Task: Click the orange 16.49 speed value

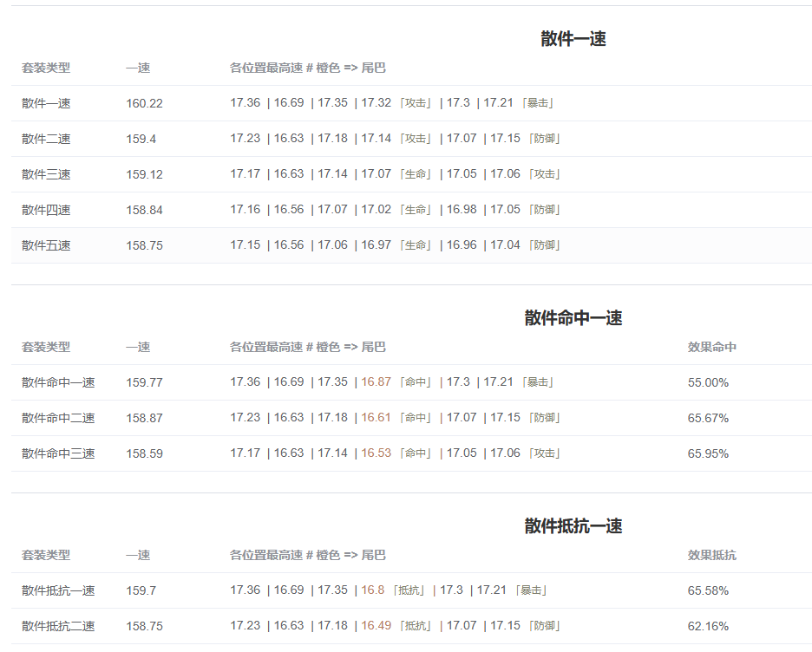Action: coord(376,626)
